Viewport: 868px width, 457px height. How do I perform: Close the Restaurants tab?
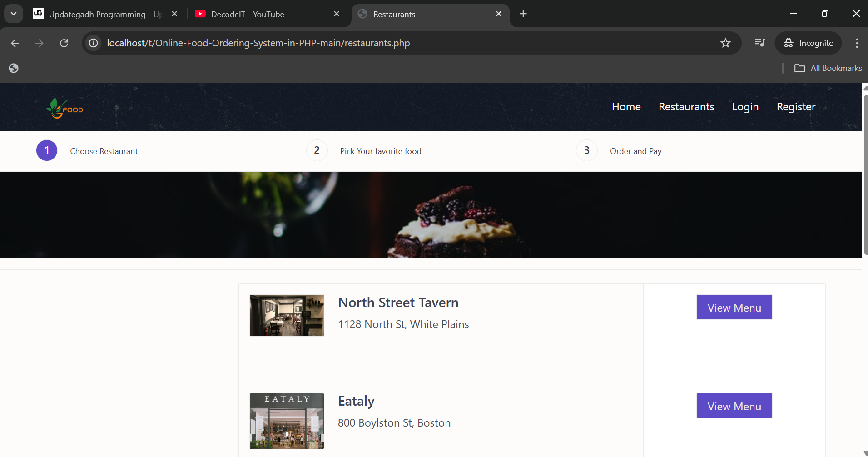(x=499, y=14)
